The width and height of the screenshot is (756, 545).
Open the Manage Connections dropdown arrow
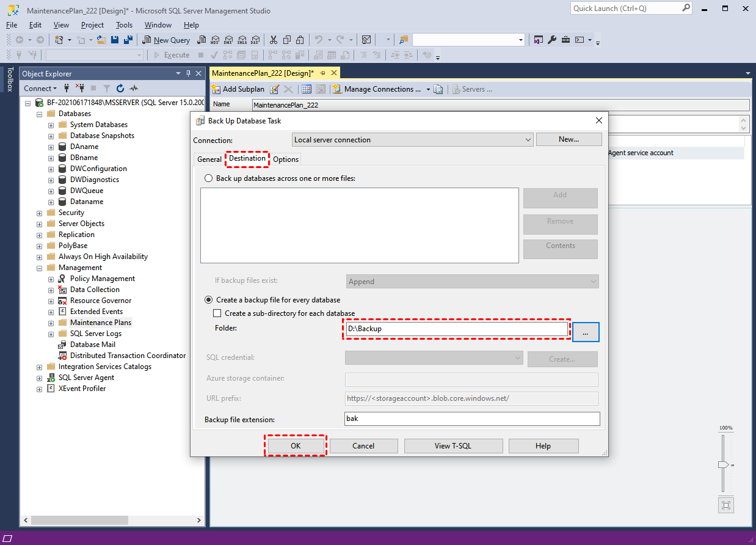click(x=428, y=89)
